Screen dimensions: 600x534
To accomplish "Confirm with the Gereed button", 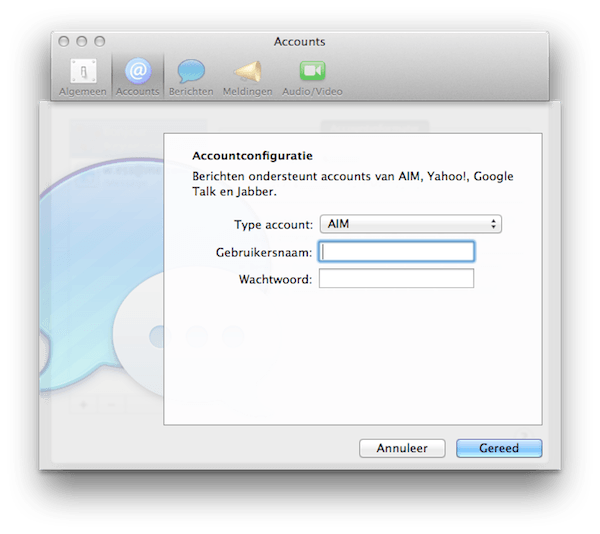I will 499,448.
